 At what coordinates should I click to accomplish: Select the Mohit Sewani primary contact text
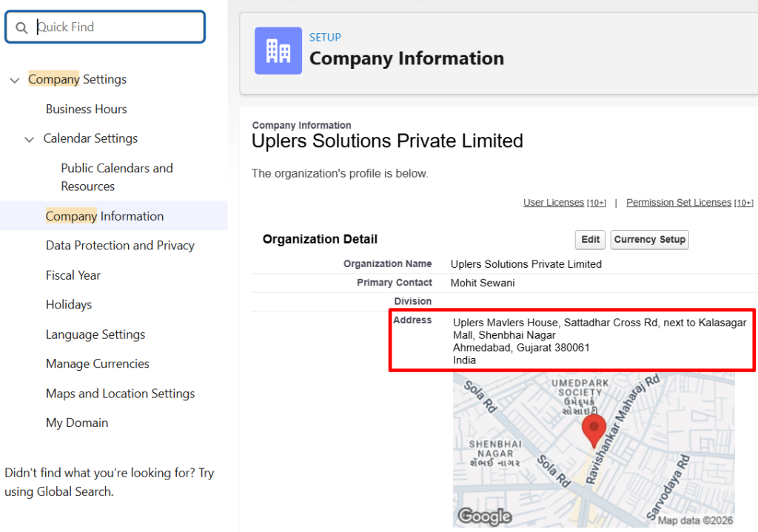tap(483, 283)
